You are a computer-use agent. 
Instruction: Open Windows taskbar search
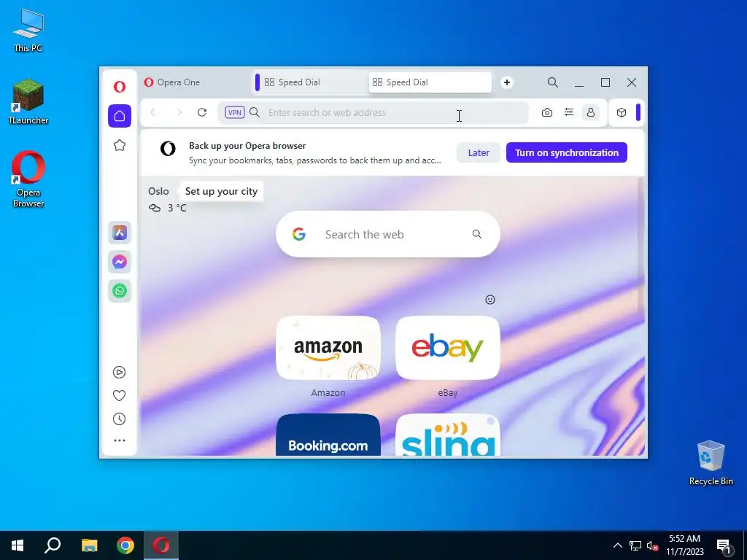coord(53,545)
